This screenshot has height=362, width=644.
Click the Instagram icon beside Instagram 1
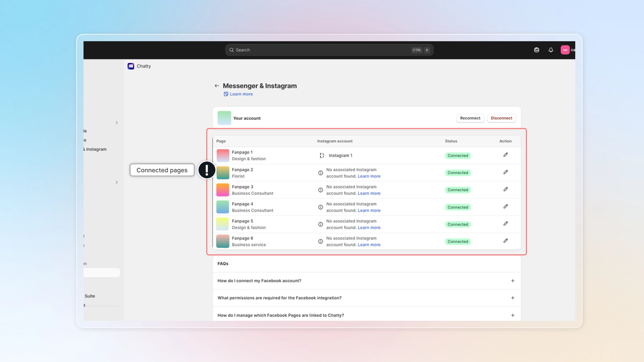click(321, 155)
